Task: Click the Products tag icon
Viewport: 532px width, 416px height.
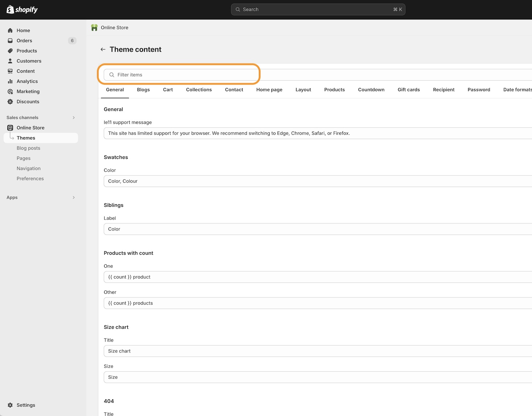Action: pos(10,51)
